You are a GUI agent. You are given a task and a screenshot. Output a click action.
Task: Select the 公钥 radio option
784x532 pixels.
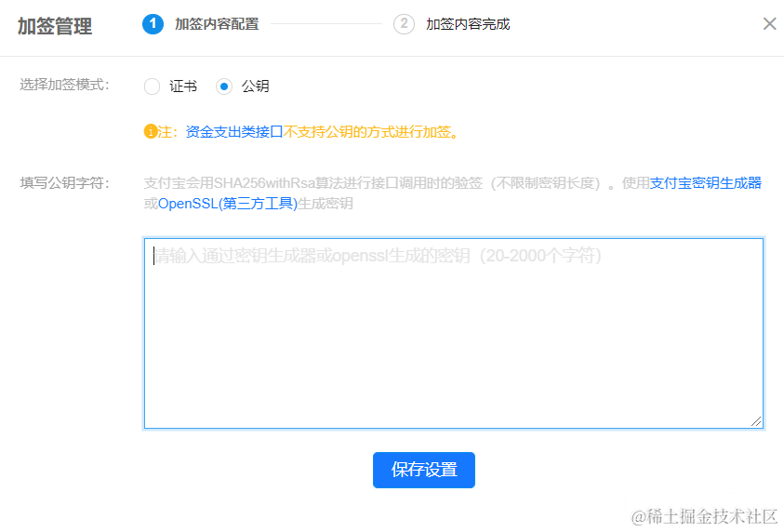click(224, 86)
